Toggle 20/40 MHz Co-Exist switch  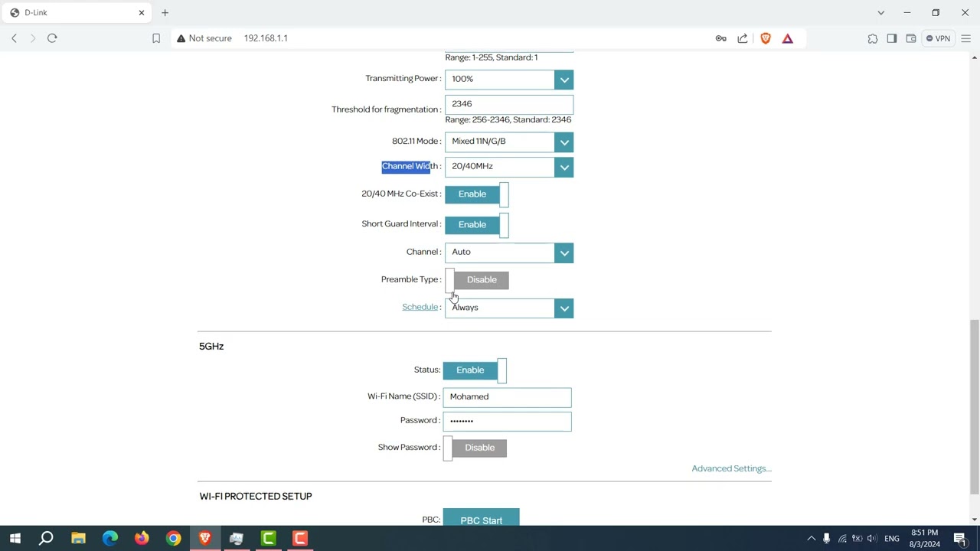pyautogui.click(x=476, y=194)
